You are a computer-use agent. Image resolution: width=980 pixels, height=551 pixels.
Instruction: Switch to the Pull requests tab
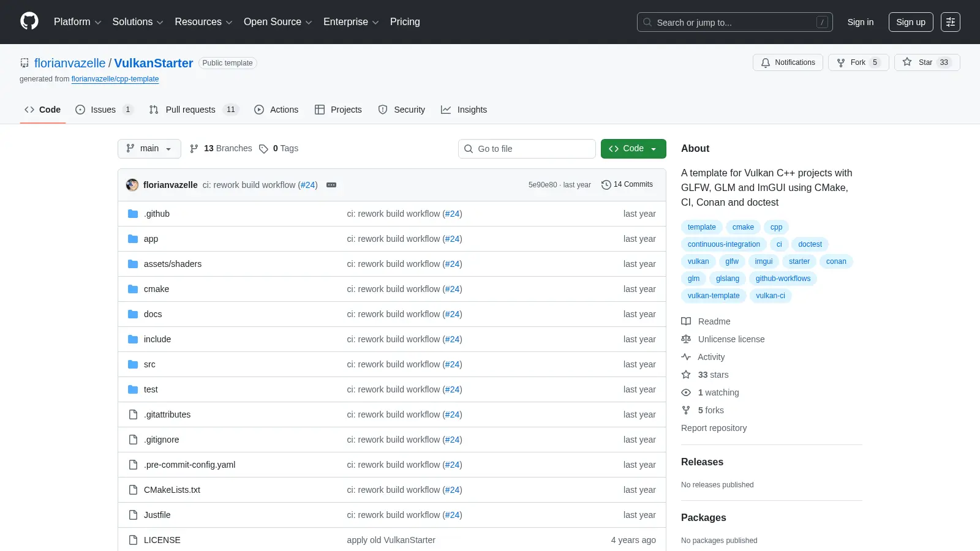pyautogui.click(x=194, y=110)
